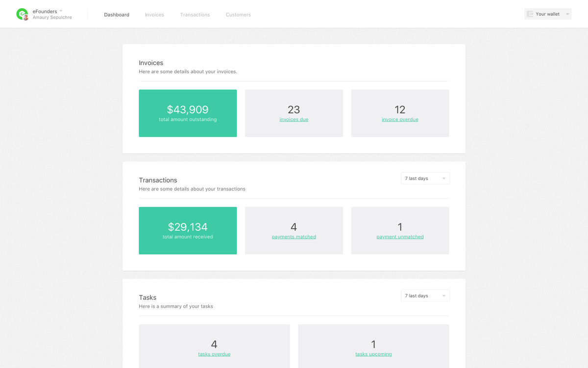The width and height of the screenshot is (588, 368).
Task: Go to the Dashboard tab
Action: pyautogui.click(x=117, y=15)
